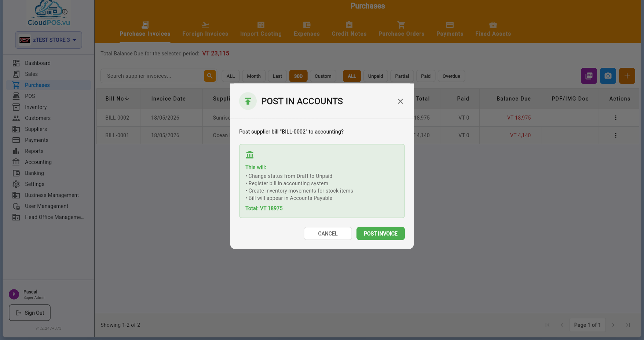Click the orange plus add invoice button
The width and height of the screenshot is (644, 340).
tap(627, 76)
